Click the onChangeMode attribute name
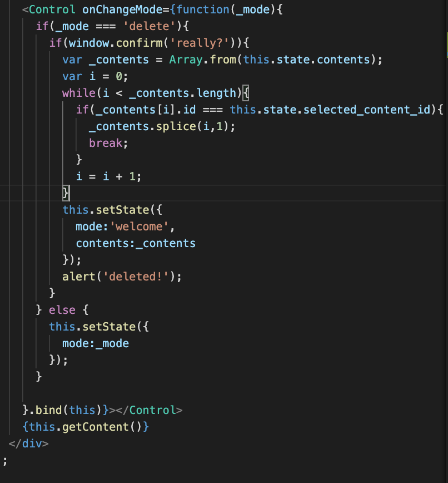This screenshot has height=483, width=448. 122,9
